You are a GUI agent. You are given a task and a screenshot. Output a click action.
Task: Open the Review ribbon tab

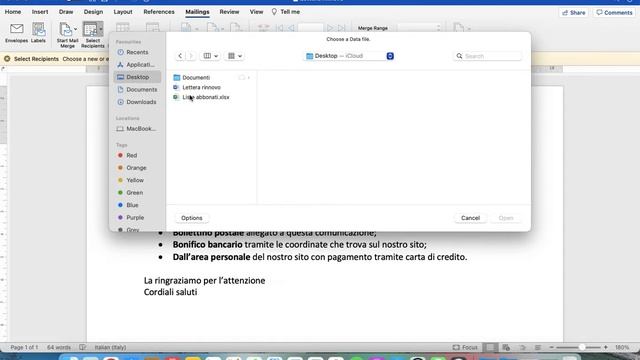pos(229,12)
